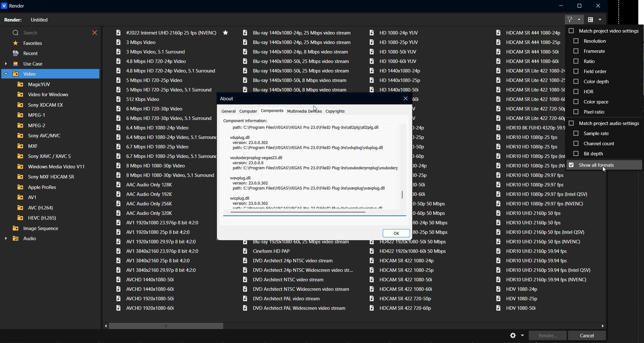Open the Recent templates item

tap(30, 53)
